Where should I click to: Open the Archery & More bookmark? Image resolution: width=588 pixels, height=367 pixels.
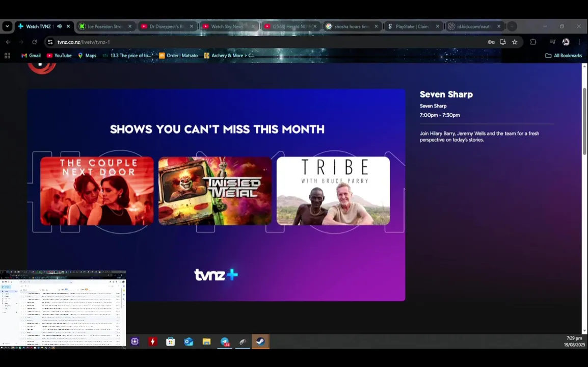point(229,56)
